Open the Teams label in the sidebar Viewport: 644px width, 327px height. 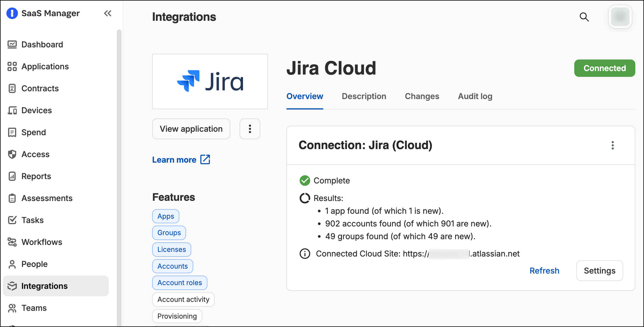34,308
